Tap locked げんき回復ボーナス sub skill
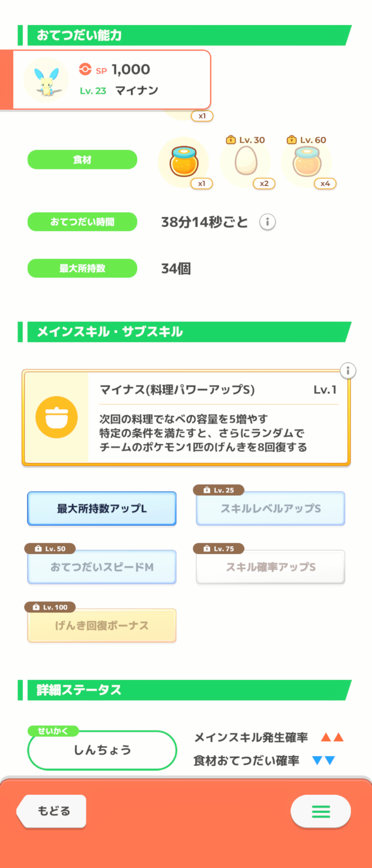The height and width of the screenshot is (868, 372). tap(102, 625)
